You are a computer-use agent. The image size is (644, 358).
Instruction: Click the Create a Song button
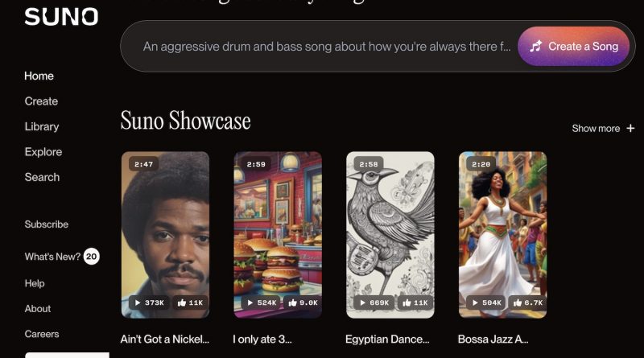tap(573, 47)
